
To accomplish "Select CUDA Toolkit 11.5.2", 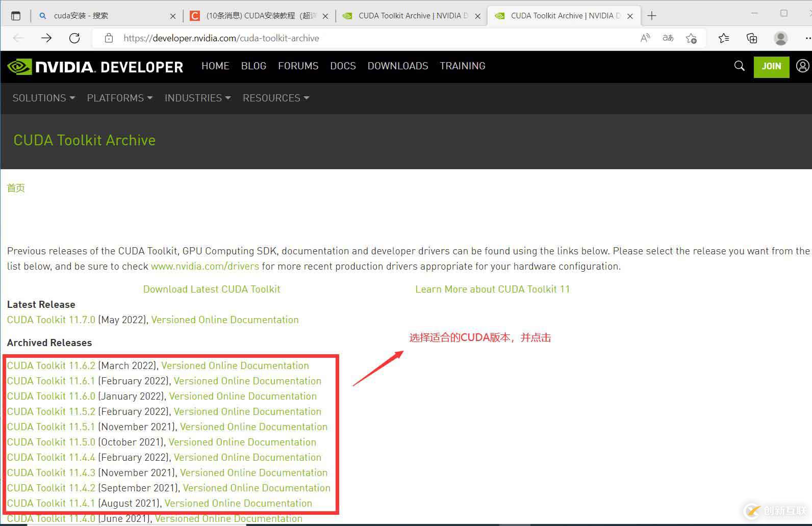I will 51,411.
